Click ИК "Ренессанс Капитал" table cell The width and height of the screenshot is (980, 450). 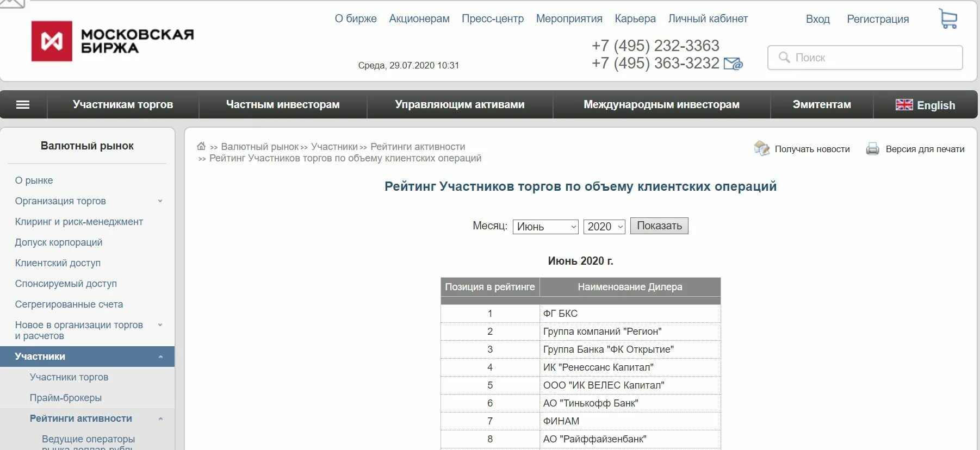630,367
